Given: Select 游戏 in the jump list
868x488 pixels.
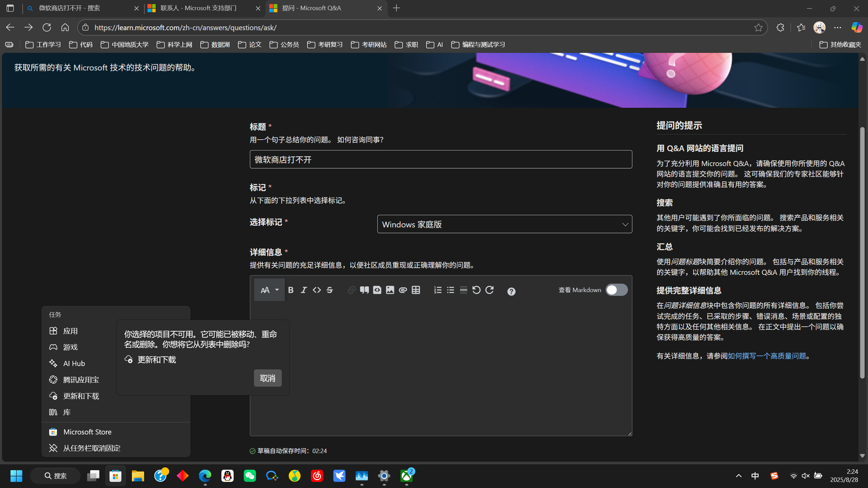Looking at the screenshot, I should point(116,347).
